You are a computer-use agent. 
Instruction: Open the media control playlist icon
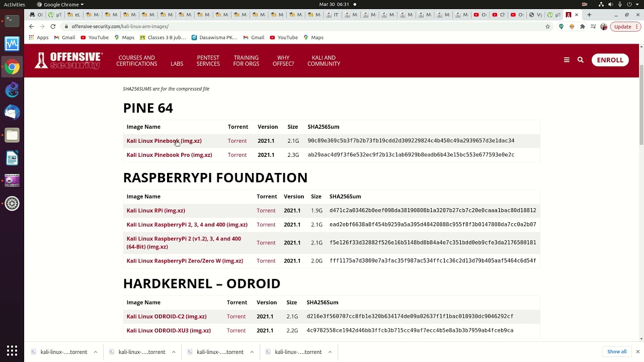pos(594,27)
